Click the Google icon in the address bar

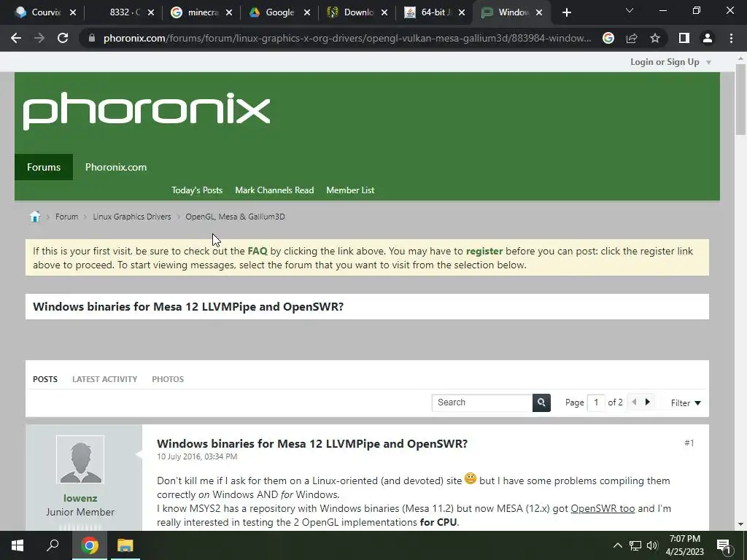pyautogui.click(x=608, y=38)
